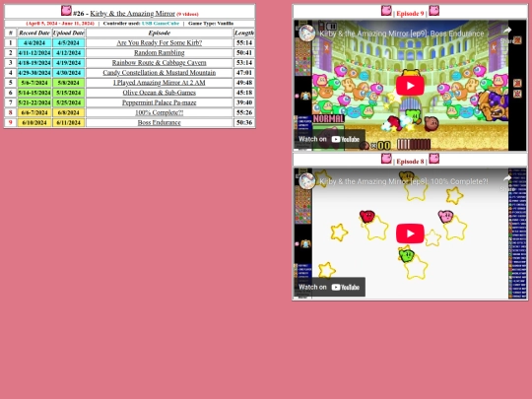Click '(9 videos)' text in table title
This screenshot has width=532, height=399.
click(x=187, y=14)
